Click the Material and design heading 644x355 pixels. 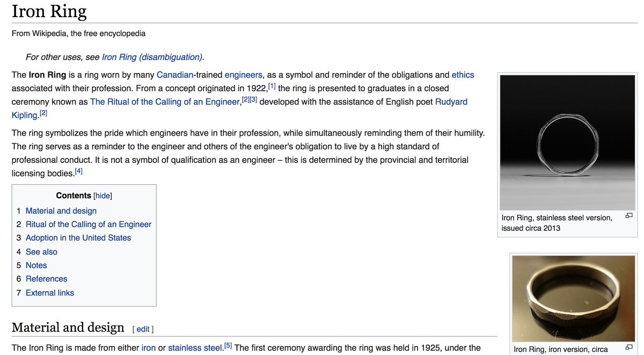point(68,328)
